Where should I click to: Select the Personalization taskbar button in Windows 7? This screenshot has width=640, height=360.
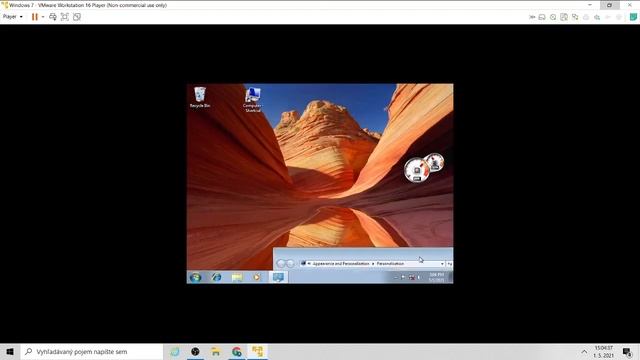[278, 278]
